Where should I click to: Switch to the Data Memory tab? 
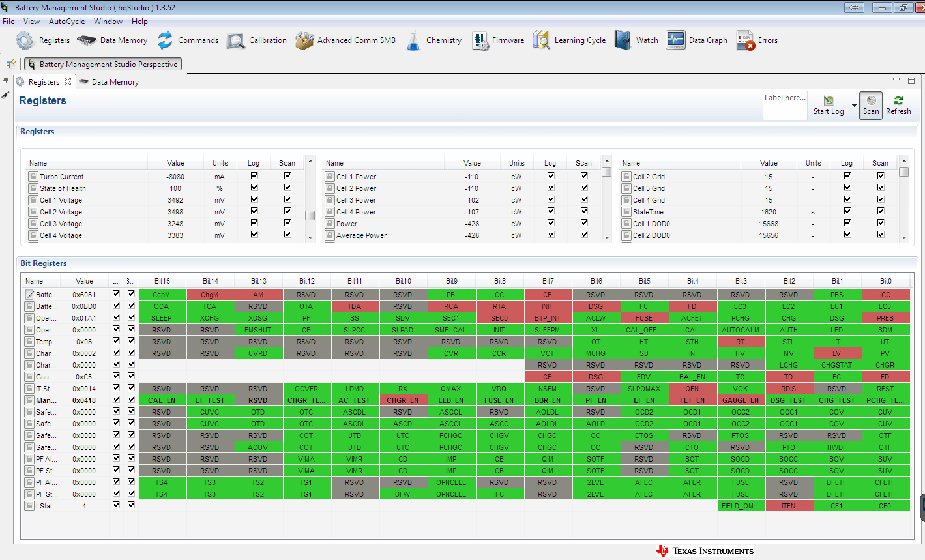tap(108, 82)
